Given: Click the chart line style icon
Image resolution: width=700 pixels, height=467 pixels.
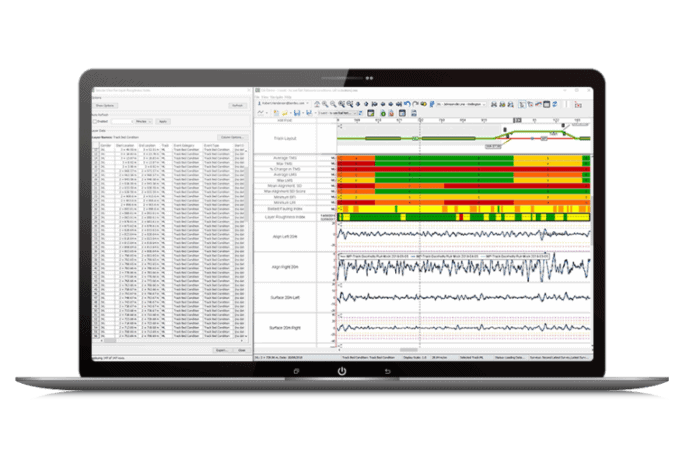Looking at the screenshot, I should tap(261, 112).
